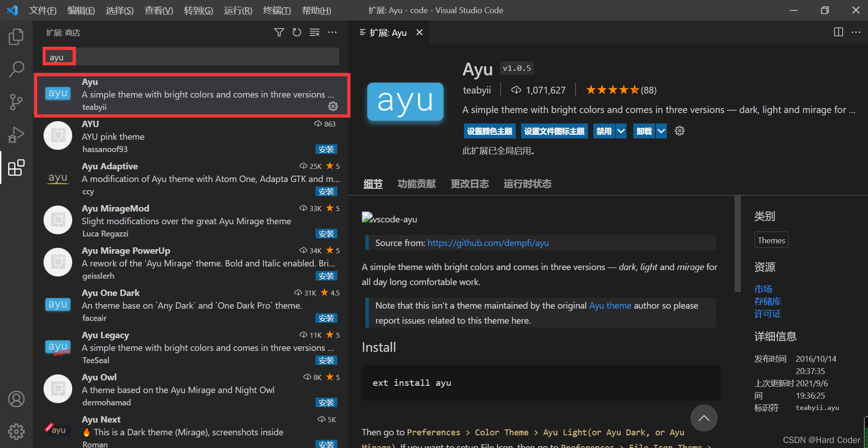This screenshot has width=868, height=448.
Task: Open the Edit menu
Action: point(81,10)
